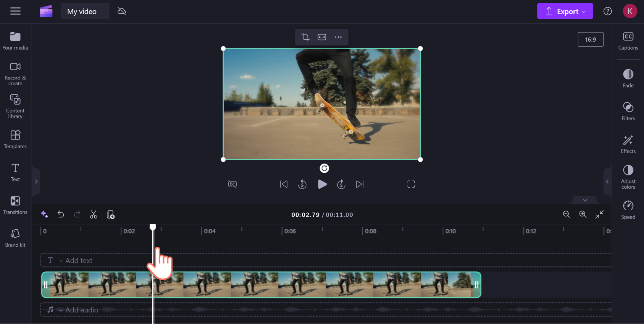The width and height of the screenshot is (644, 324).
Task: Change the 16:9 aspect ratio
Action: point(591,39)
